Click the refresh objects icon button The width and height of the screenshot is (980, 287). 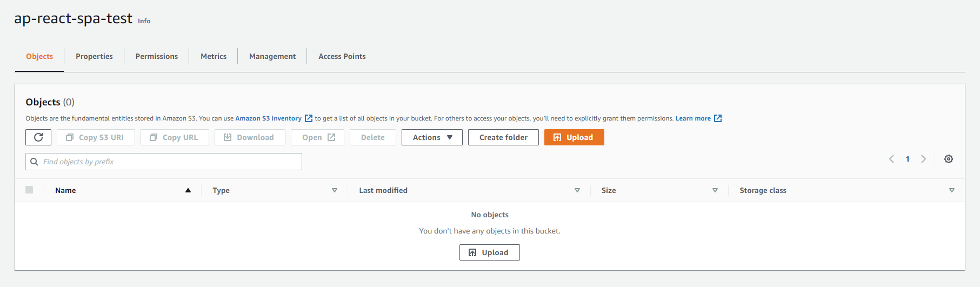pyautogui.click(x=38, y=137)
